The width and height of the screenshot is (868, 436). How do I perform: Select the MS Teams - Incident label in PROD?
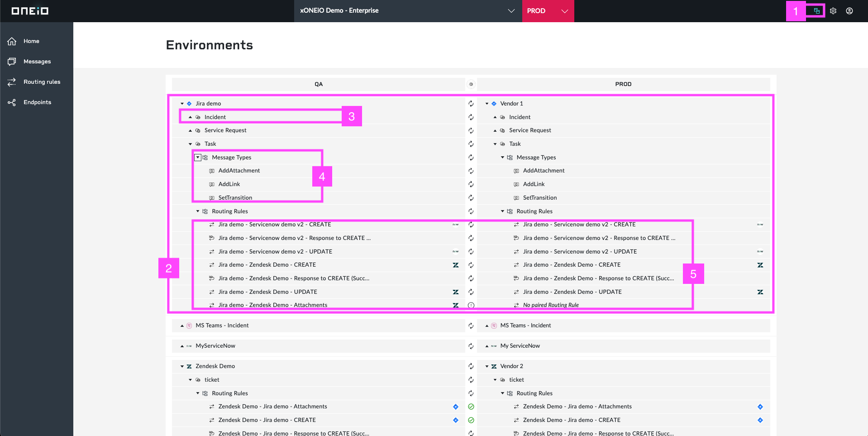pyautogui.click(x=525, y=326)
